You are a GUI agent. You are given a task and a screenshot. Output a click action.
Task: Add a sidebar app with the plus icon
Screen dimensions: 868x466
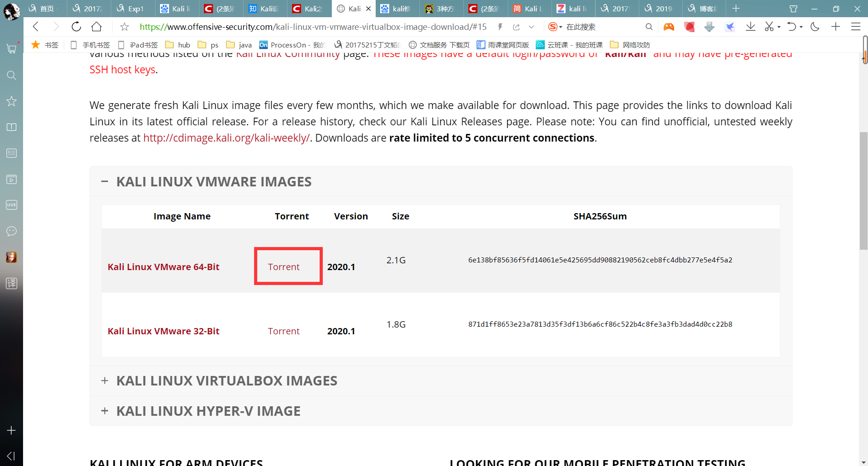[x=11, y=430]
